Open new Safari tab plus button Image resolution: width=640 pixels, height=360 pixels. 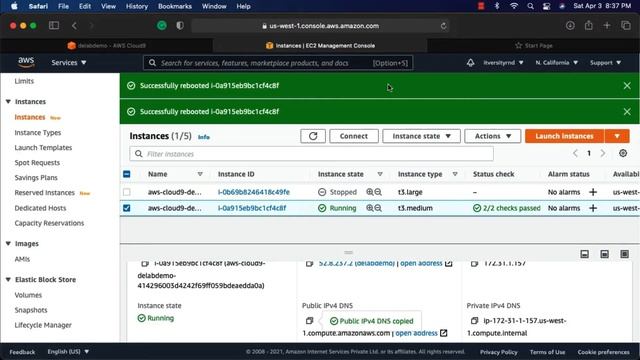(607, 25)
